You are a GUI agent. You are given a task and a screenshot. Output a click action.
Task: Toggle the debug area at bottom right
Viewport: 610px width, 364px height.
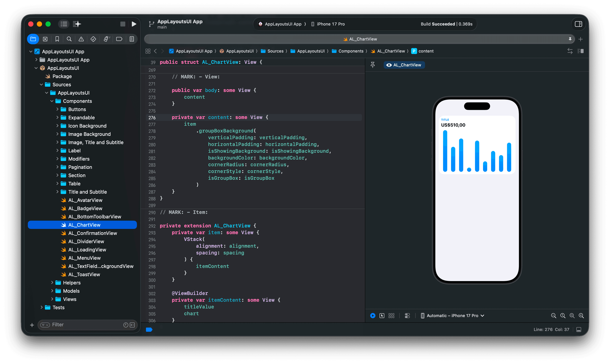pos(579,329)
